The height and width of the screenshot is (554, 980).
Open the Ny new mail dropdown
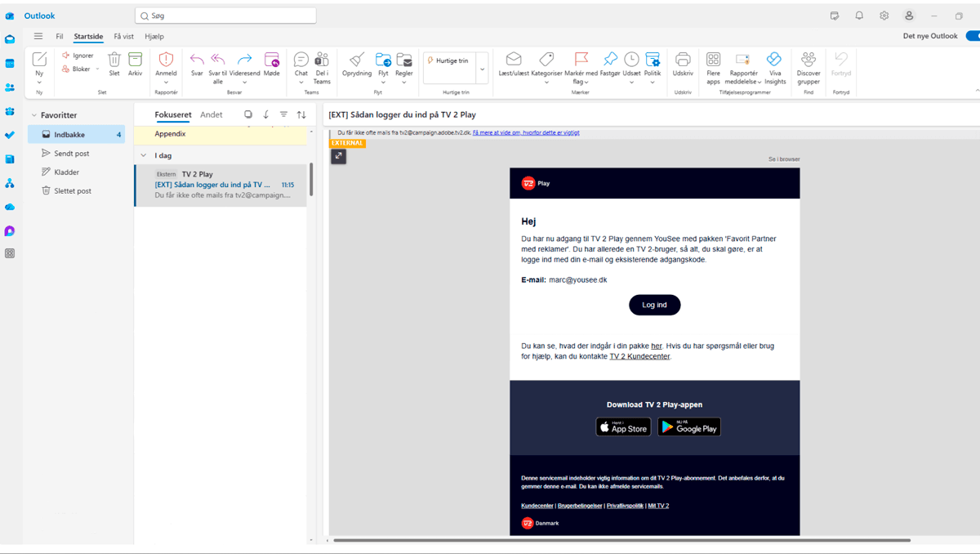pyautogui.click(x=39, y=82)
